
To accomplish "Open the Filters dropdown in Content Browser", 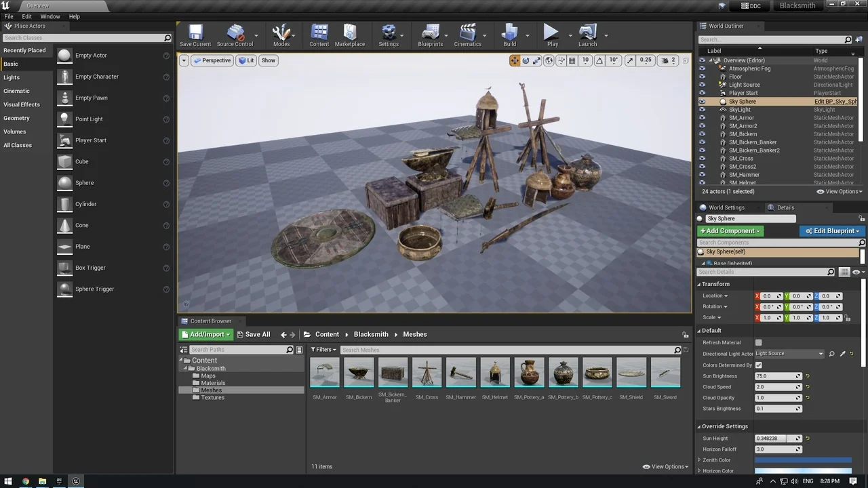I will 323,350.
